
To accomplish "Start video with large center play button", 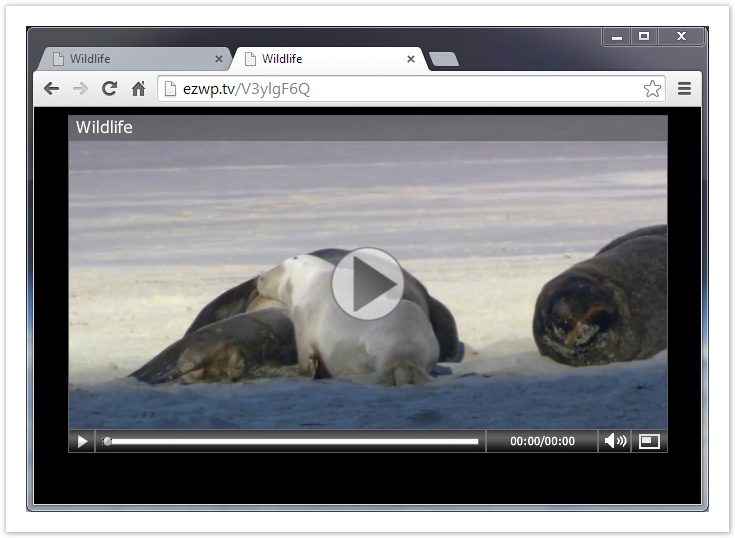I will tap(368, 284).
